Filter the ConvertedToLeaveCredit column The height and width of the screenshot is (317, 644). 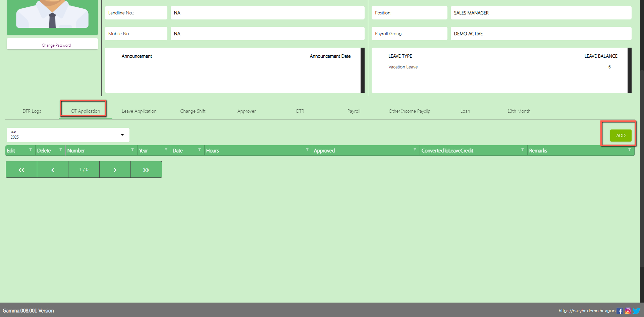click(523, 150)
